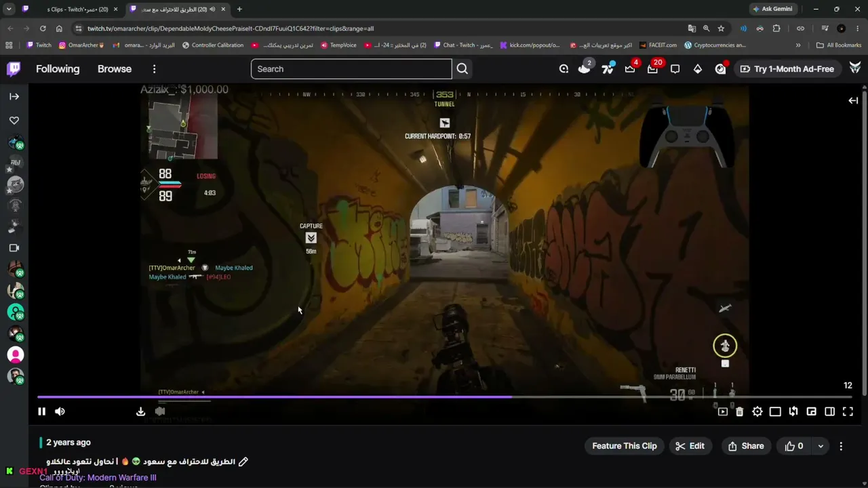
Task: Share this clip
Action: click(x=746, y=446)
